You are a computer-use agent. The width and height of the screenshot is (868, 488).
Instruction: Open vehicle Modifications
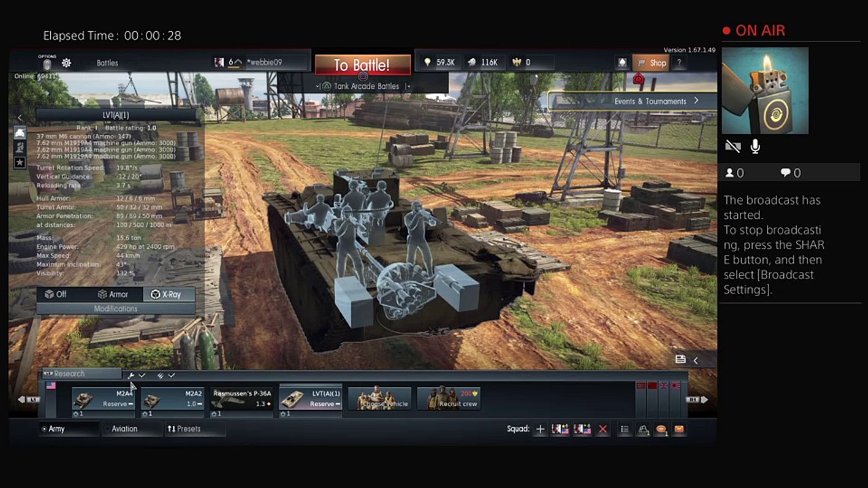[116, 309]
